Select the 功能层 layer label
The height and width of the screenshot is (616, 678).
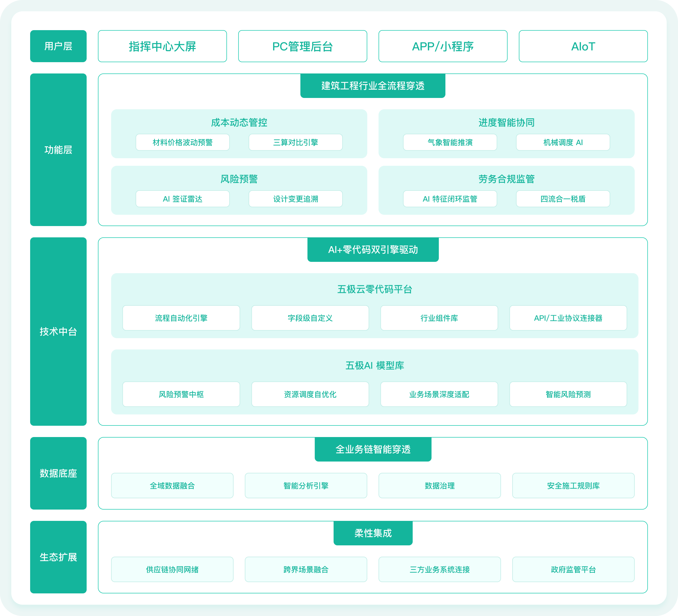[58, 150]
